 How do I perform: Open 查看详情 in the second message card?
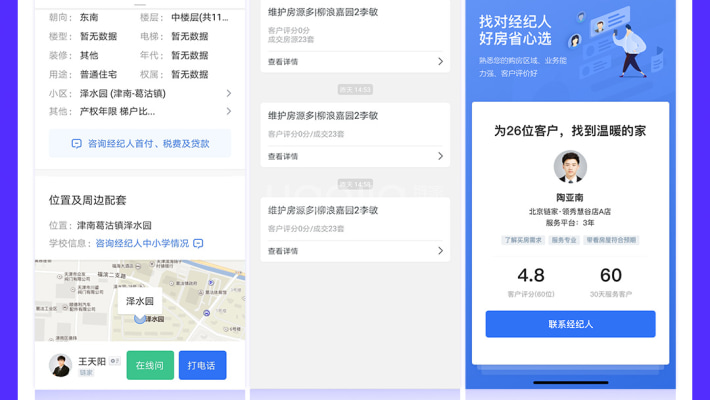click(283, 156)
